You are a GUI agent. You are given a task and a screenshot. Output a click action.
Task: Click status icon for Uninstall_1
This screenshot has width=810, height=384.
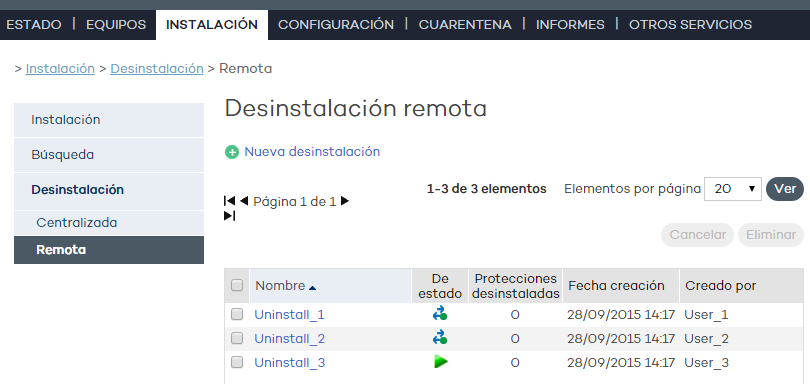pyautogui.click(x=440, y=314)
